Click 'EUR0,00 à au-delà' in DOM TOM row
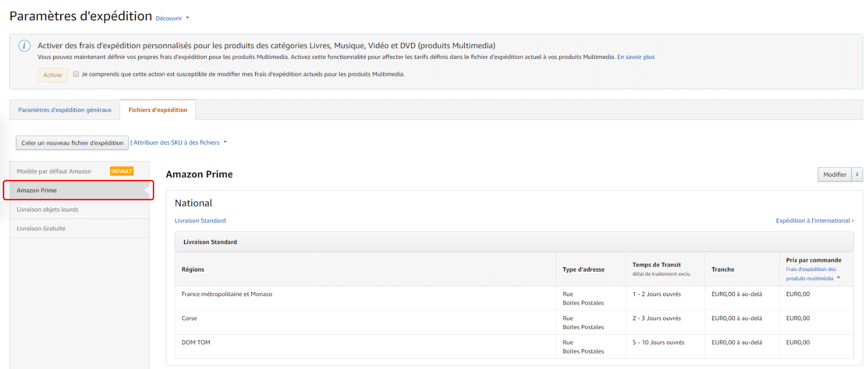 click(737, 342)
